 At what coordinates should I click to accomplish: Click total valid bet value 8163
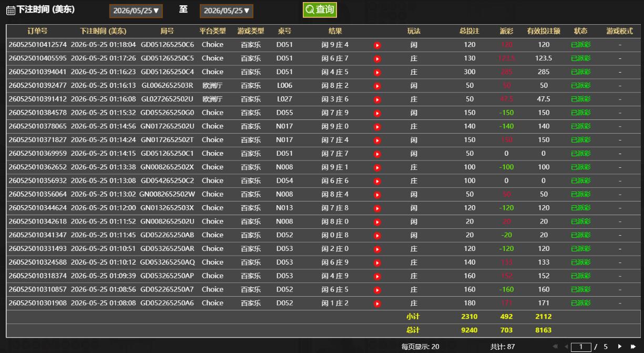[544, 331]
